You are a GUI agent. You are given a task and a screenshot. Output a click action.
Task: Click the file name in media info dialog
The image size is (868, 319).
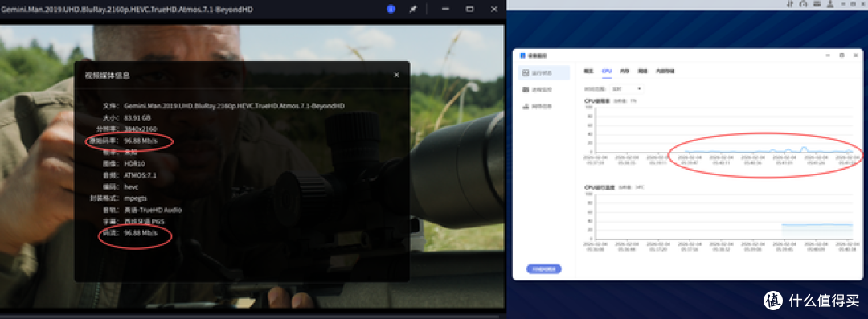pos(234,106)
